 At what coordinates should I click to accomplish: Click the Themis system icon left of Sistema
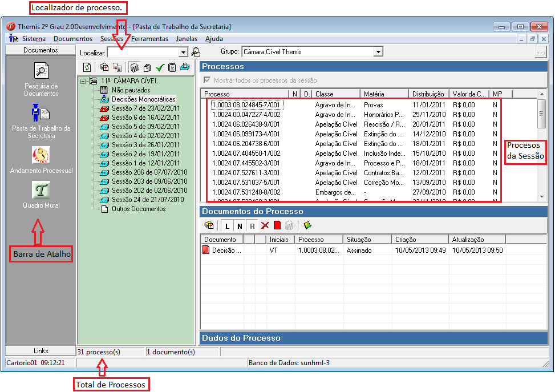point(14,38)
